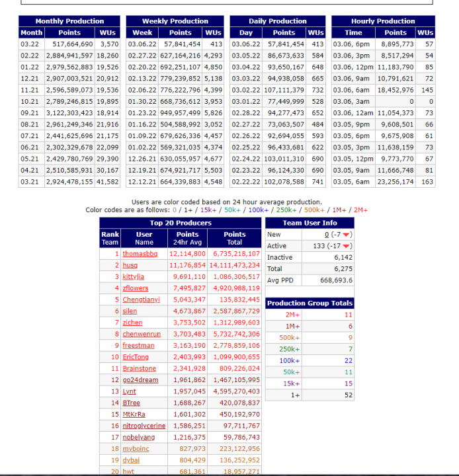Select monthly points 2,884,941,597
459x476 pixels.
pos(69,56)
